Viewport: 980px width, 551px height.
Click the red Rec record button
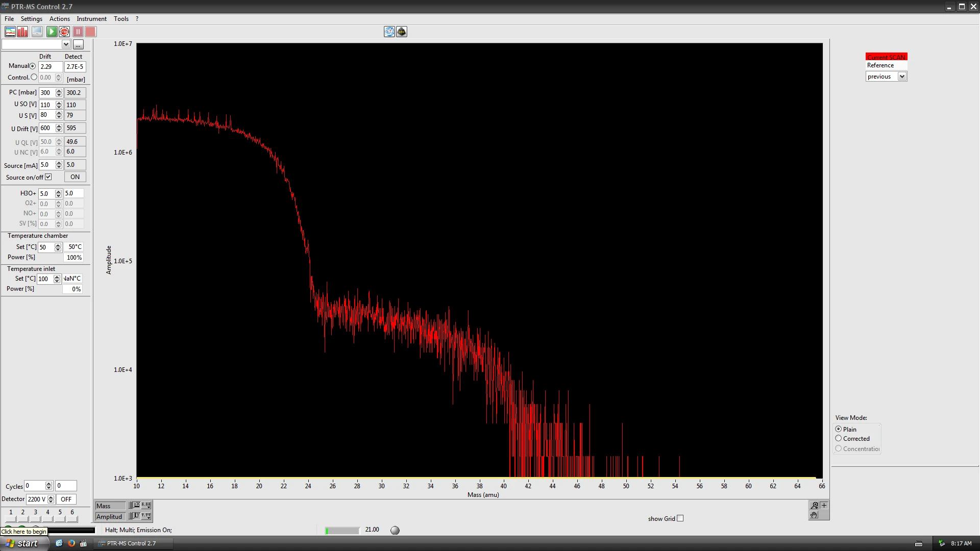64,32
